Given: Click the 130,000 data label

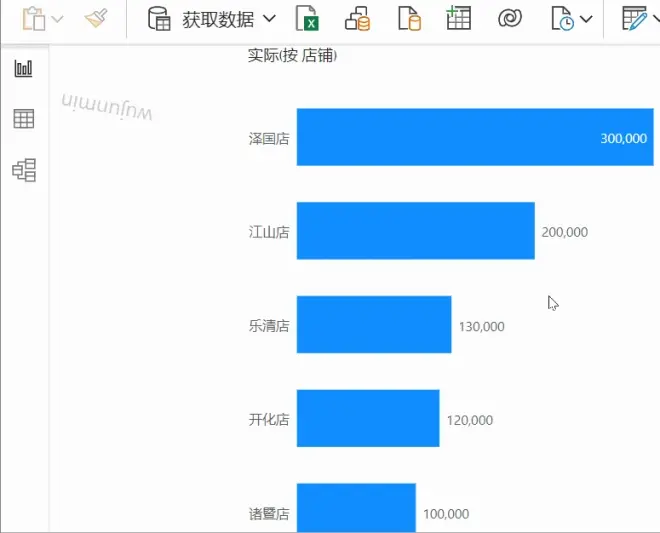Looking at the screenshot, I should coord(482,327).
